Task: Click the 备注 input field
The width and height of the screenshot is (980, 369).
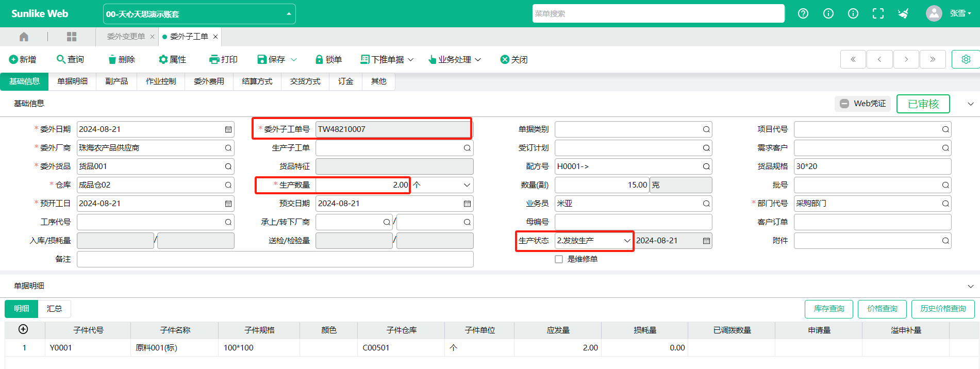Action: point(275,259)
